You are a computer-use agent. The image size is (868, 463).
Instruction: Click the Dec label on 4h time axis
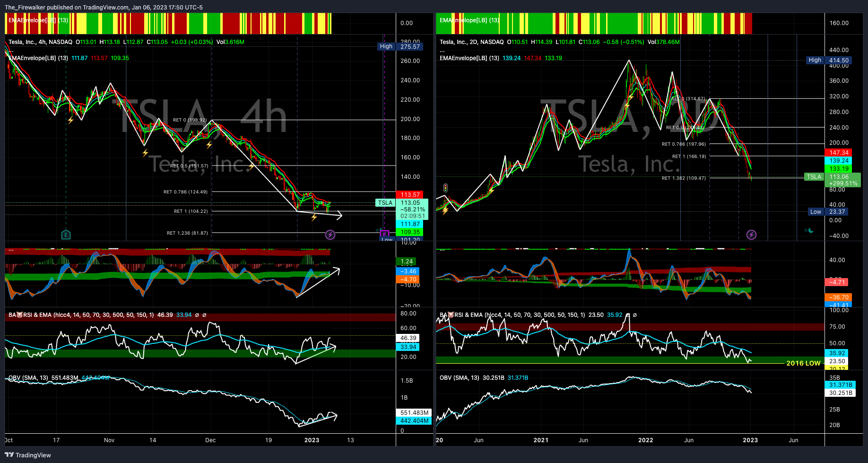pos(210,440)
